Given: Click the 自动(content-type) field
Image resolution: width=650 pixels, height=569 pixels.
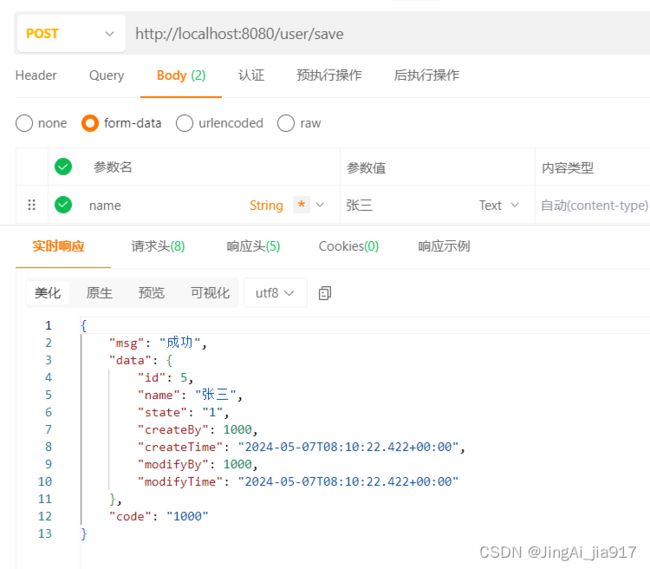Looking at the screenshot, I should click(594, 205).
